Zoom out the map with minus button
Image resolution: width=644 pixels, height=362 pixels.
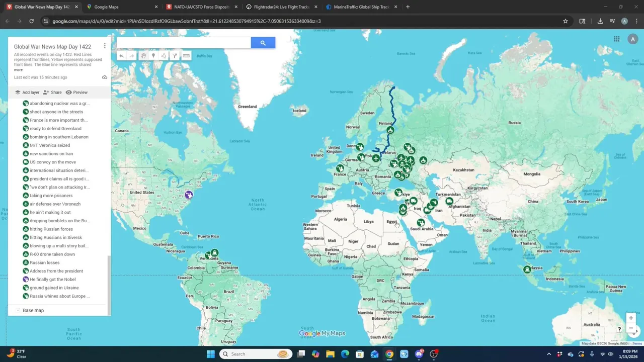pyautogui.click(x=631, y=328)
